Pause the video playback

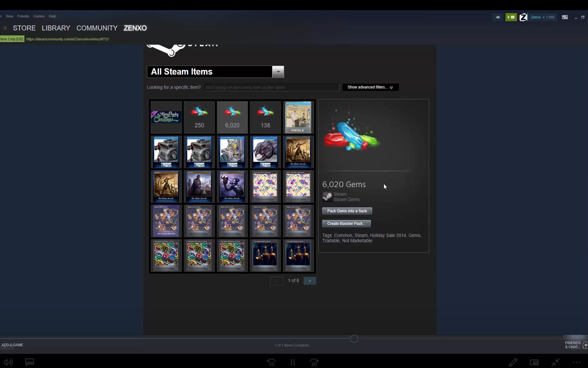[293, 362]
